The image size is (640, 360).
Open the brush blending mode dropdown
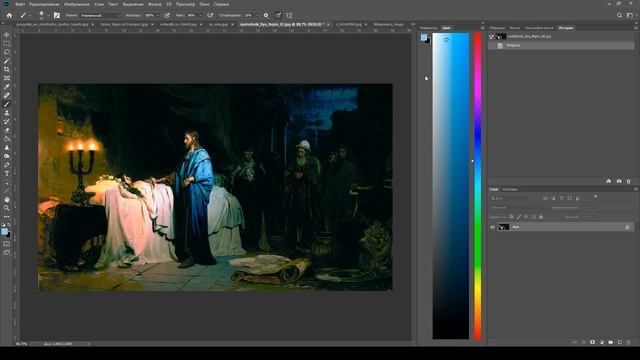click(x=100, y=16)
